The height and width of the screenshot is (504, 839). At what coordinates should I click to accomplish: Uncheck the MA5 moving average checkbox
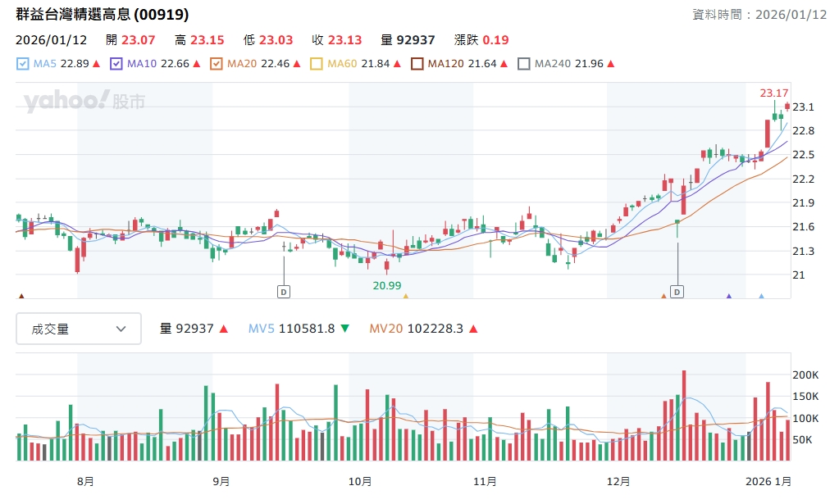click(x=23, y=64)
